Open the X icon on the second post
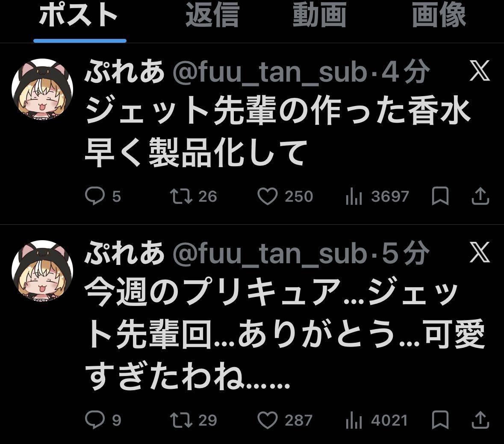 pos(480,252)
